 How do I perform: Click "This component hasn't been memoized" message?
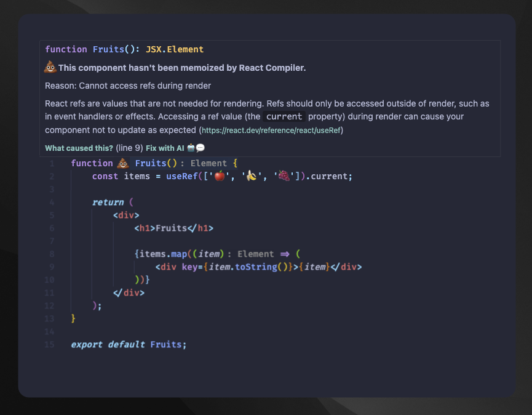(182, 68)
